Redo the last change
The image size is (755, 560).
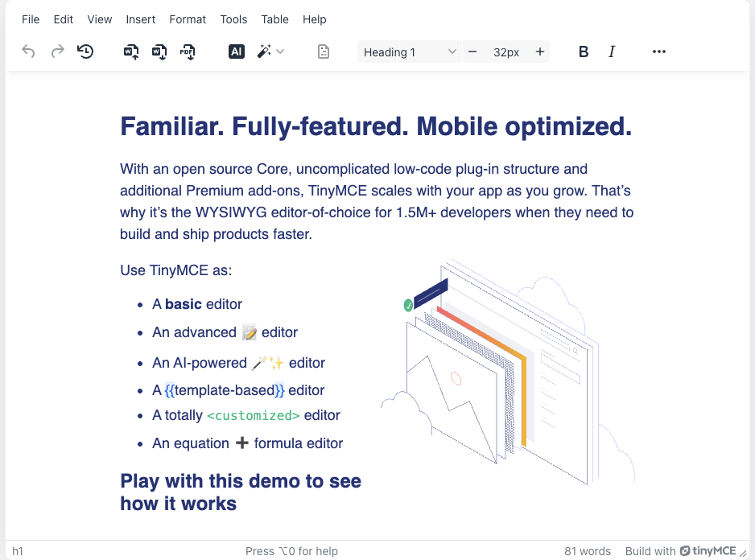57,51
